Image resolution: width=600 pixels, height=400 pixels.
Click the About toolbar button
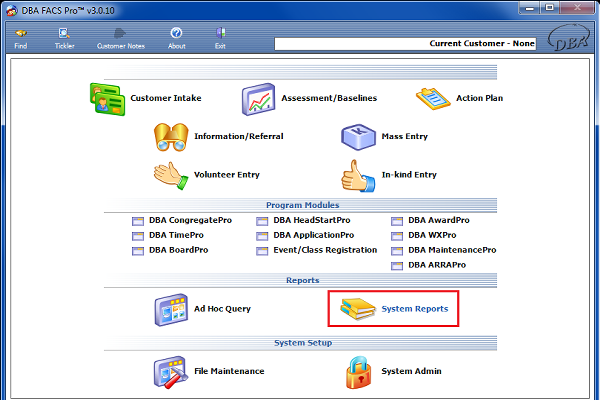pos(176,38)
